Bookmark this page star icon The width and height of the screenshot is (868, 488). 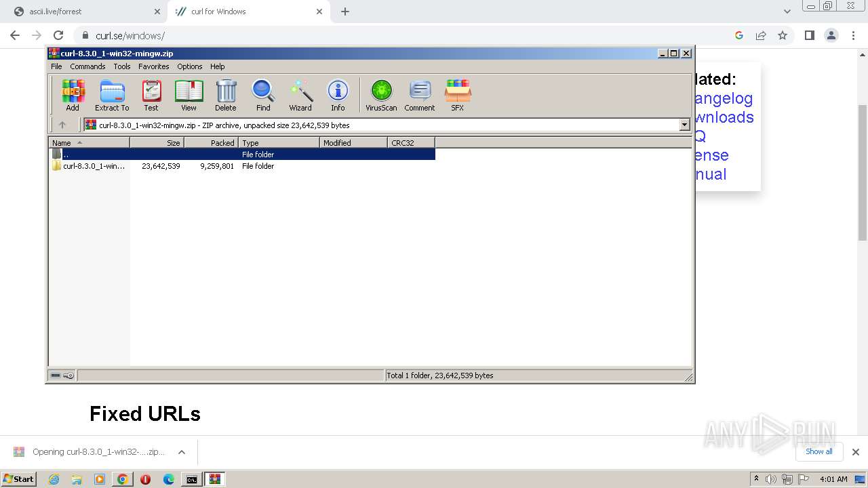click(783, 35)
